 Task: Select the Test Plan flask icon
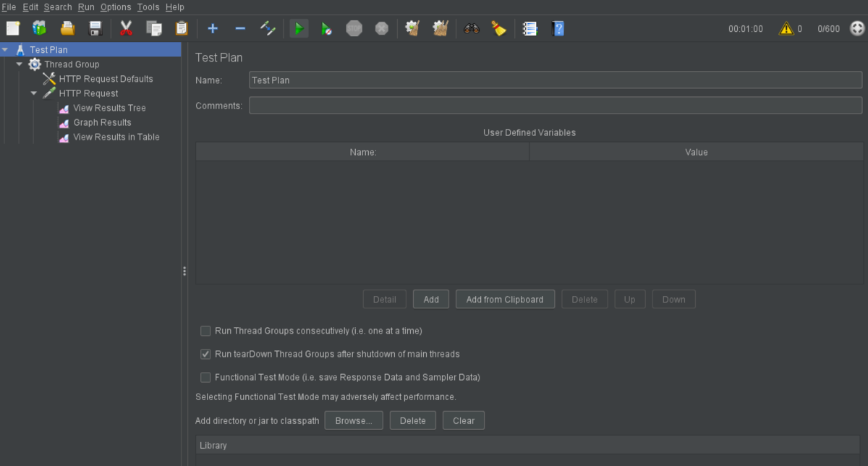point(20,50)
